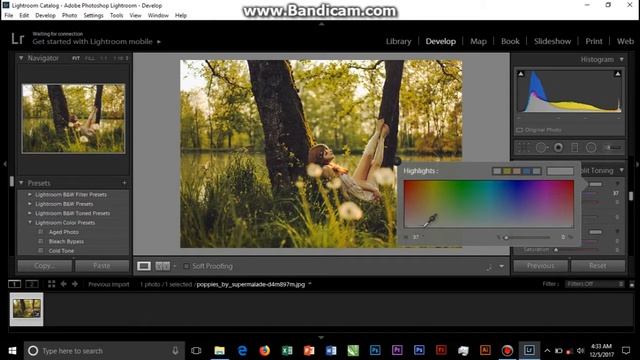Collapse the Presets panel
Image resolution: width=640 pixels, height=360 pixels.
pos(21,183)
